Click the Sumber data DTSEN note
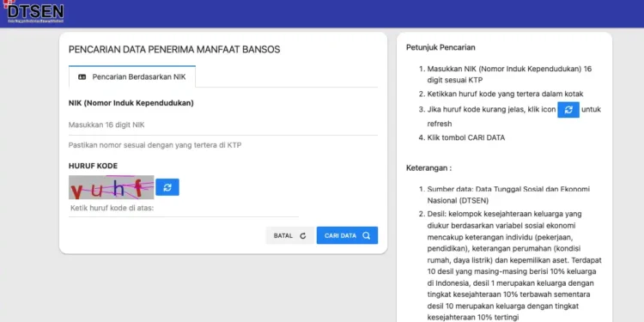The height and width of the screenshot is (322, 644). point(508,195)
